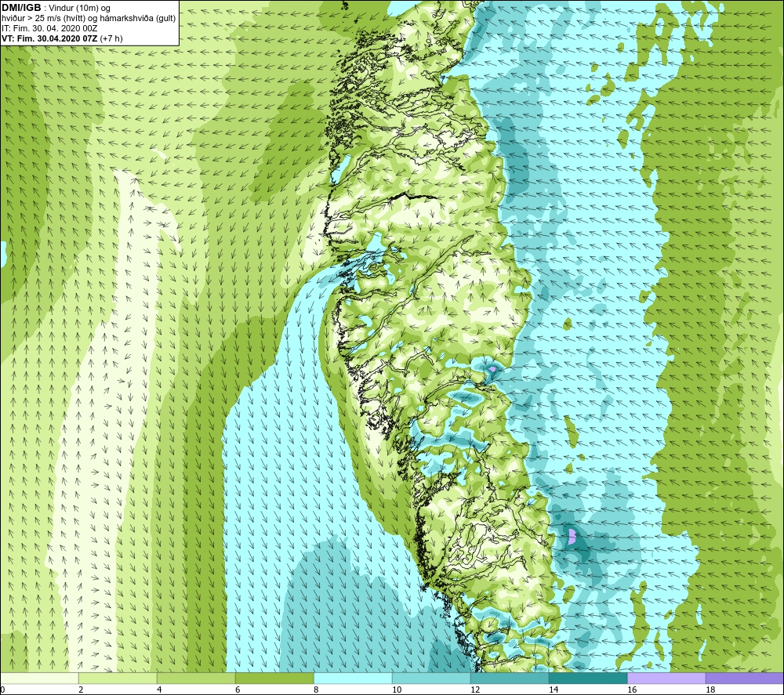Viewport: 784px width, 695px height.
Task: Click the legend label "10"
Action: [x=397, y=690]
